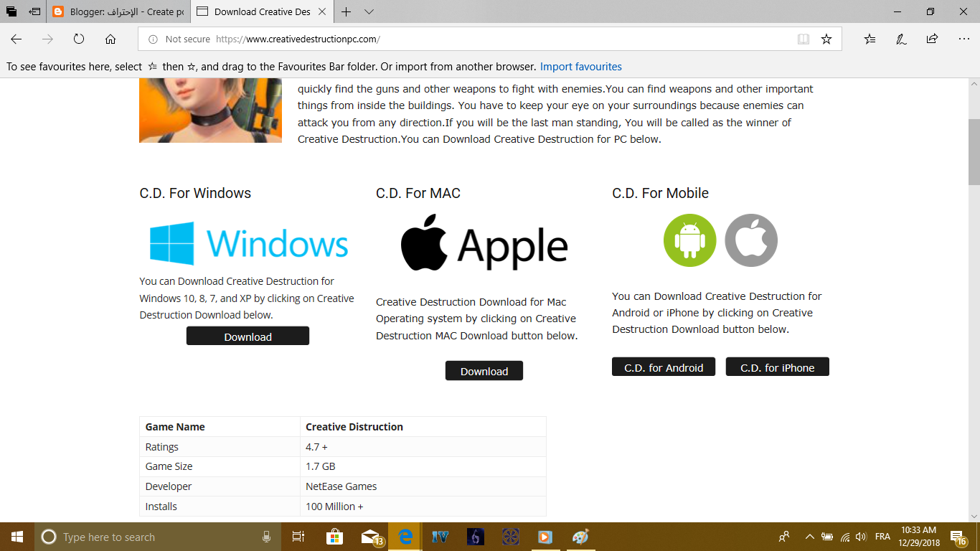Click the Edge icon in taskbar
This screenshot has width=980, height=551.
click(x=405, y=537)
